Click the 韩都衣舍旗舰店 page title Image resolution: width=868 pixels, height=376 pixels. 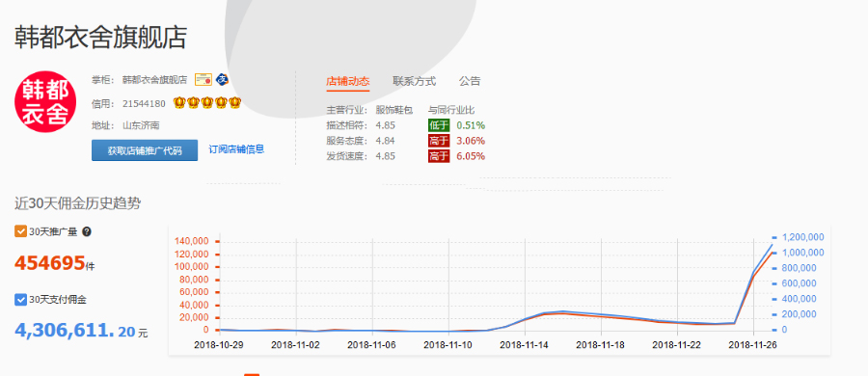coord(100,37)
